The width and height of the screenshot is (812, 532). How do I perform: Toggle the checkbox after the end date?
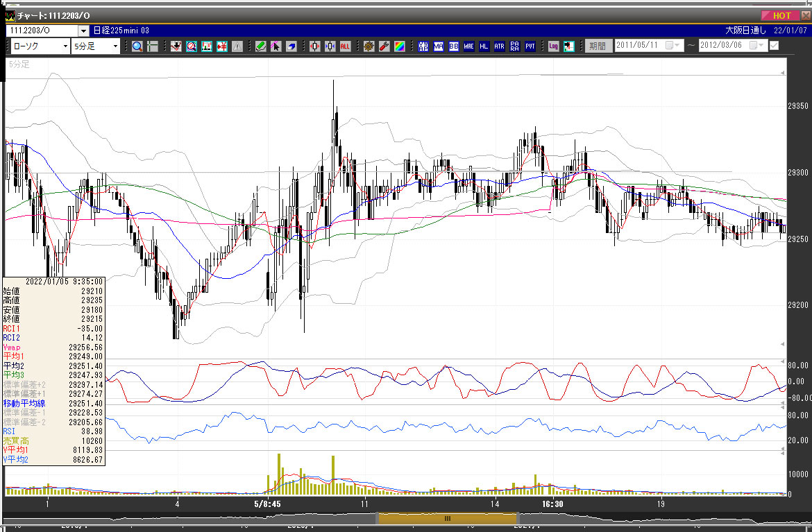775,46
